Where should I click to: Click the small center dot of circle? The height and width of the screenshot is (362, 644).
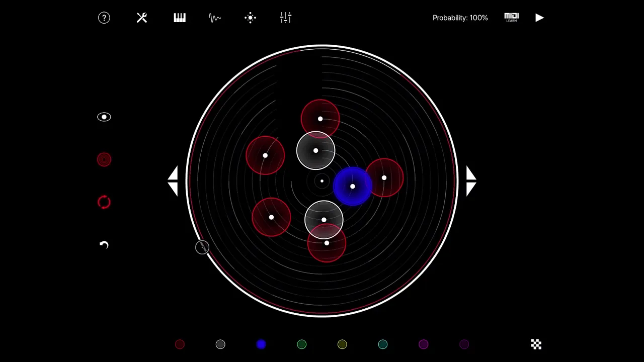pyautogui.click(x=322, y=181)
